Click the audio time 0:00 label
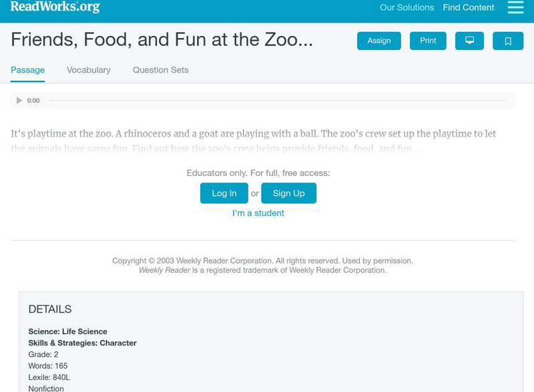This screenshot has width=534, height=392. click(x=33, y=101)
